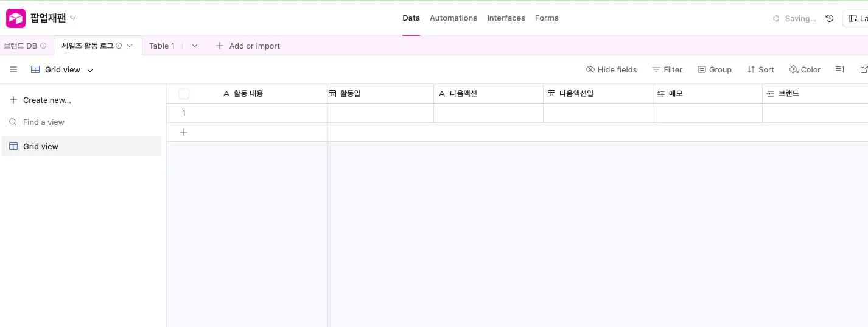This screenshot has height=327, width=868.
Task: Click the 다음액션 column header
Action: click(488, 94)
